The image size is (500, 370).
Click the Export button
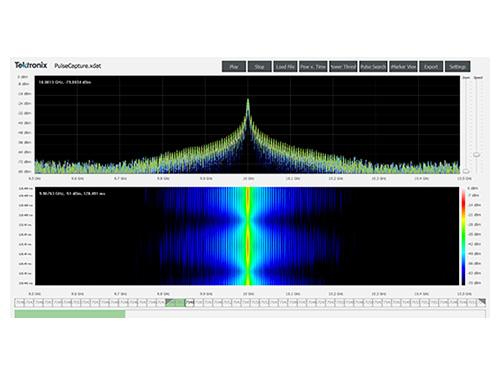point(431,67)
